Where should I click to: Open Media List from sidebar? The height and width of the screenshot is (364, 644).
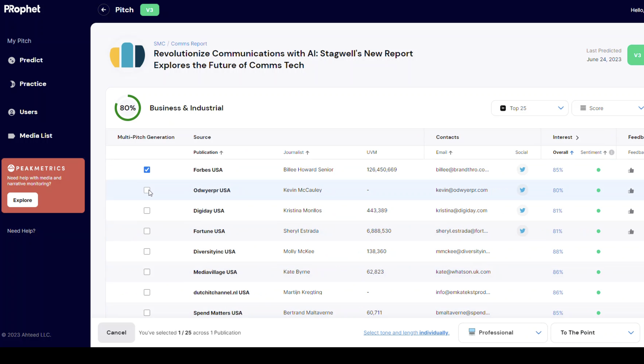[36, 136]
